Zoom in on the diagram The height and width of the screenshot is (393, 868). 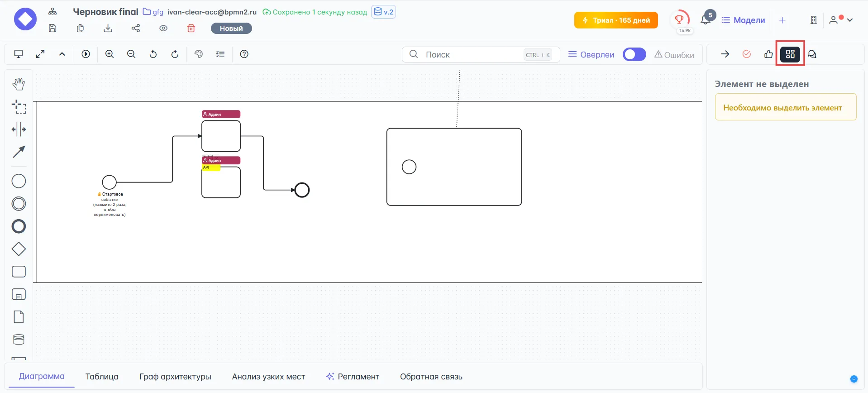(x=110, y=54)
